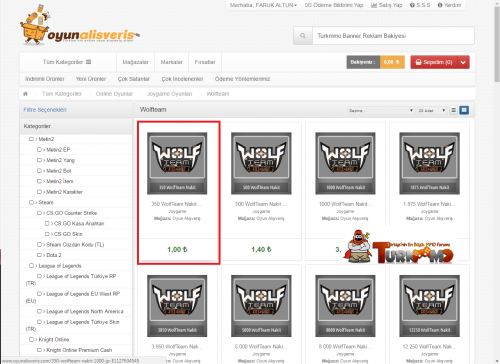
Task: Open the home breadcrumb icon
Action: tap(25, 94)
